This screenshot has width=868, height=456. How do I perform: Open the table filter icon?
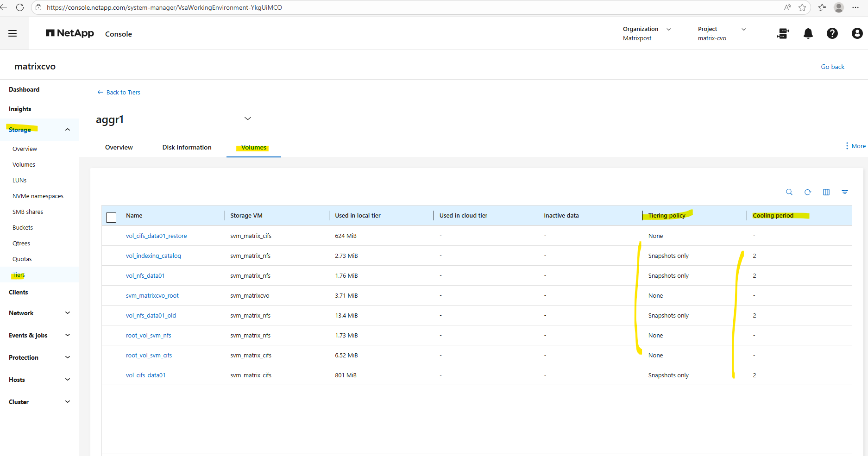[844, 192]
